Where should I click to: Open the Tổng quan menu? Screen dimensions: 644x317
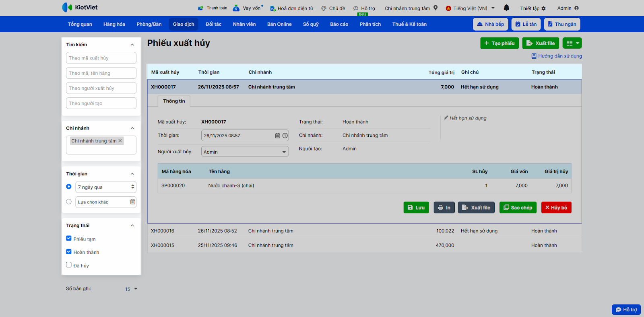80,24
